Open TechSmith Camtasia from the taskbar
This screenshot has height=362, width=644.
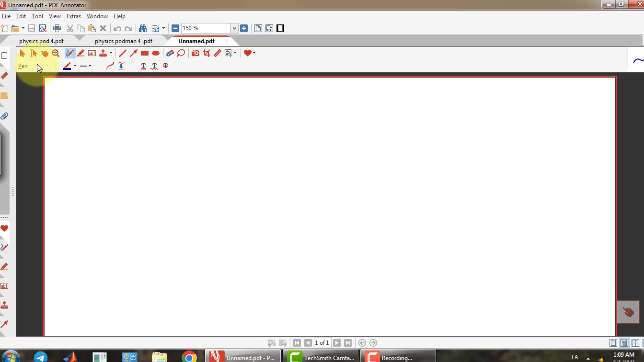tap(321, 357)
